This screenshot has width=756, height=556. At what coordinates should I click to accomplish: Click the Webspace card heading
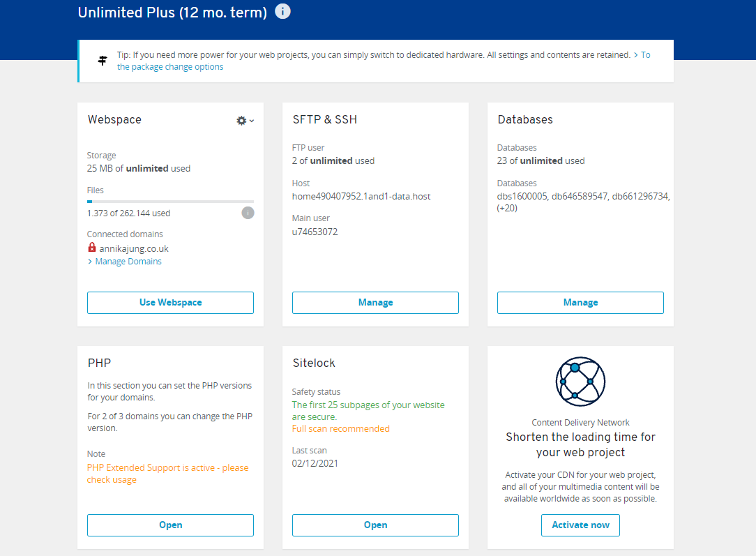point(115,119)
